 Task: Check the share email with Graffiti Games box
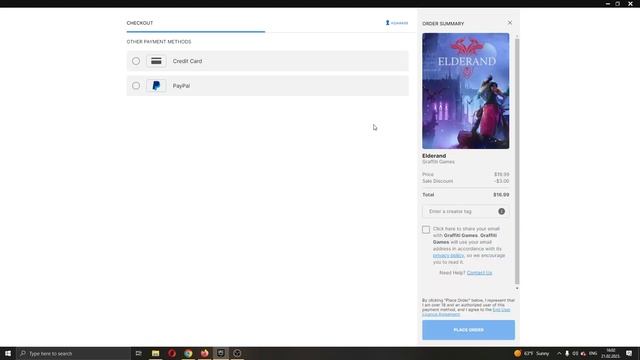point(426,230)
